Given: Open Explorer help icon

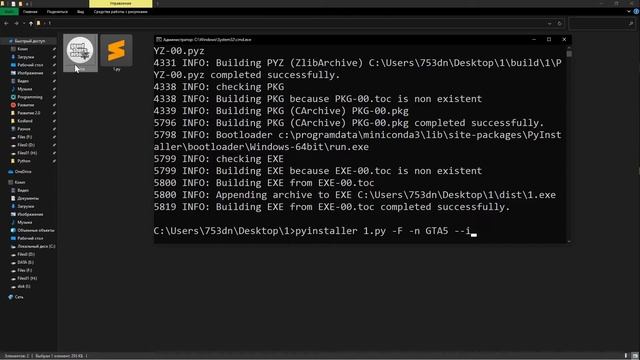Looking at the screenshot, I should pyautogui.click(x=636, y=12).
